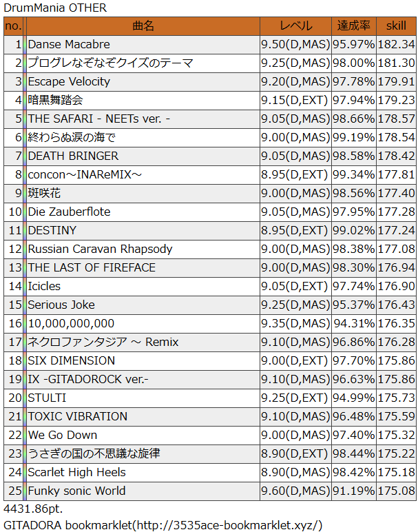
Task: Select the song 終わらぬ涙の海で
Action: pos(72,137)
